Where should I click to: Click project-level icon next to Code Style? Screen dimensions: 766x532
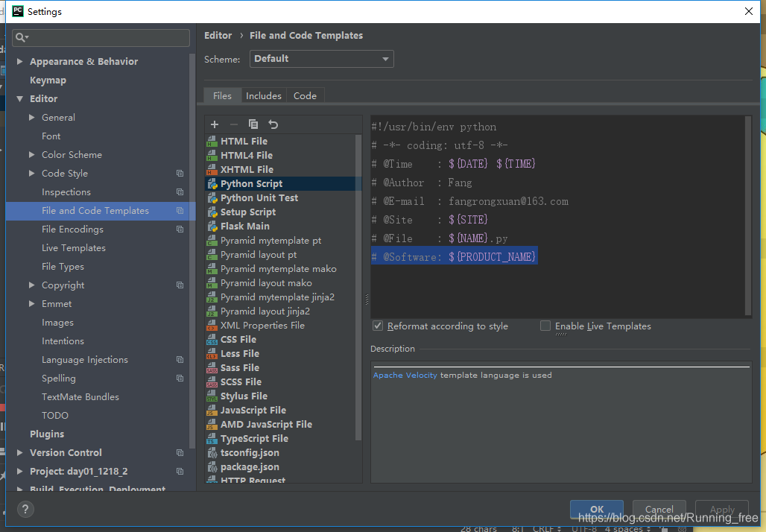(x=180, y=174)
